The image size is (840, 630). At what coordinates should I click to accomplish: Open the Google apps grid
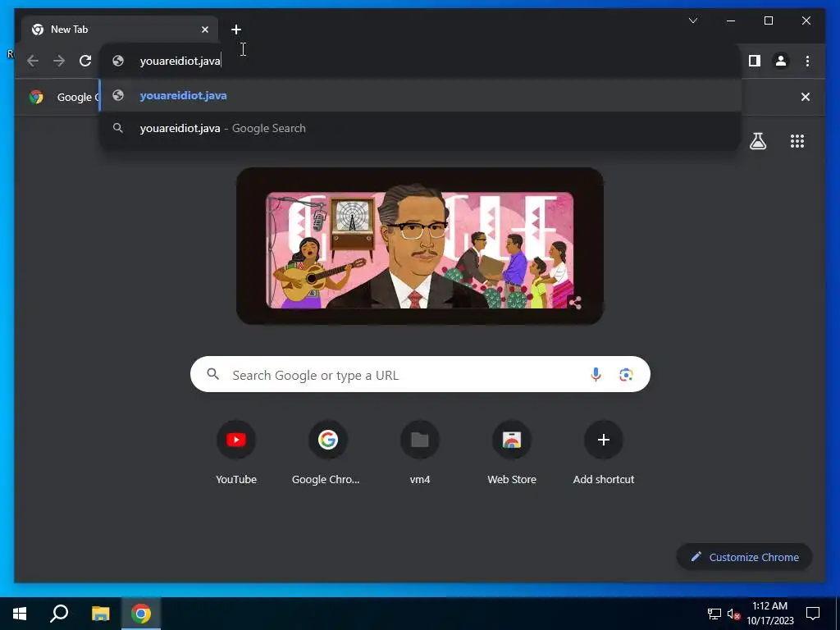pos(797,141)
